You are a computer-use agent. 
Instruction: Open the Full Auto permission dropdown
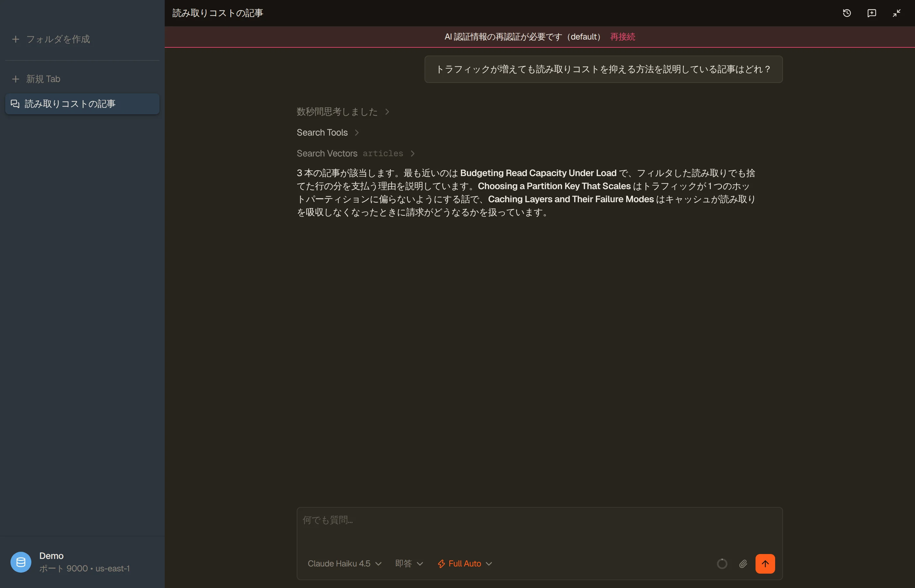pyautogui.click(x=465, y=563)
